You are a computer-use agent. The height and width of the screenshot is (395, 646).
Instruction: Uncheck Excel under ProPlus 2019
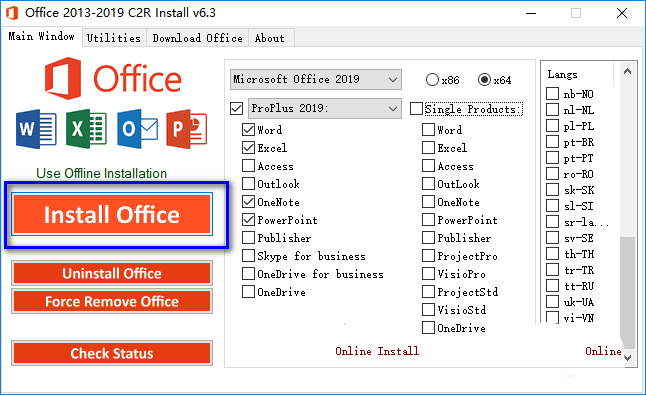point(248,147)
